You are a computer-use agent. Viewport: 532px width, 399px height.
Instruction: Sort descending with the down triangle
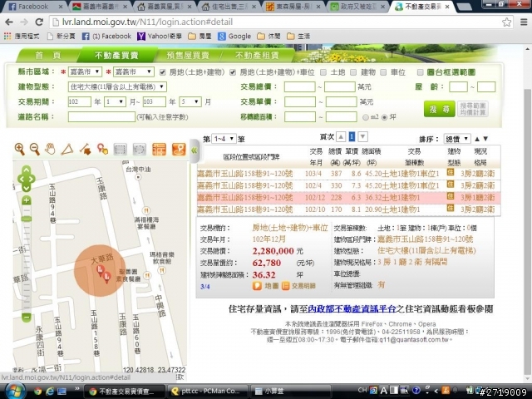coord(485,139)
